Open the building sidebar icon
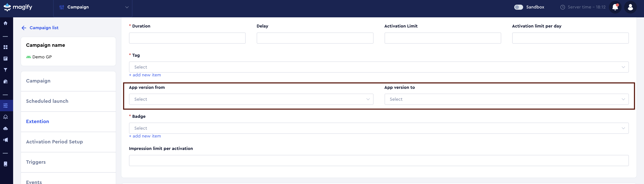 click(x=6, y=81)
